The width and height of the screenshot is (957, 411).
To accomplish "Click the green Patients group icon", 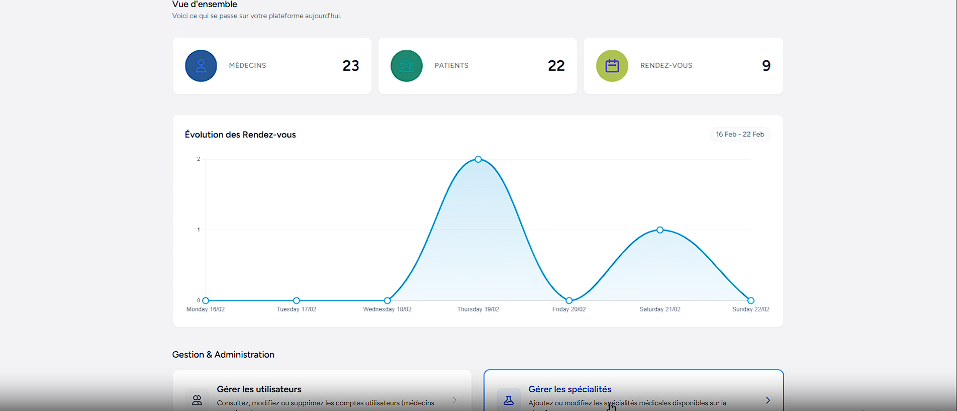I will (x=407, y=66).
